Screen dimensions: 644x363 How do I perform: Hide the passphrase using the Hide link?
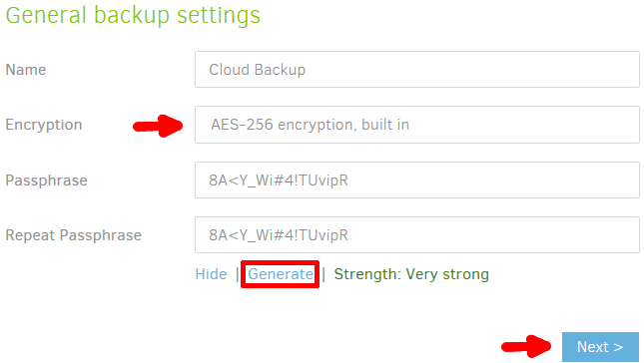(x=211, y=274)
